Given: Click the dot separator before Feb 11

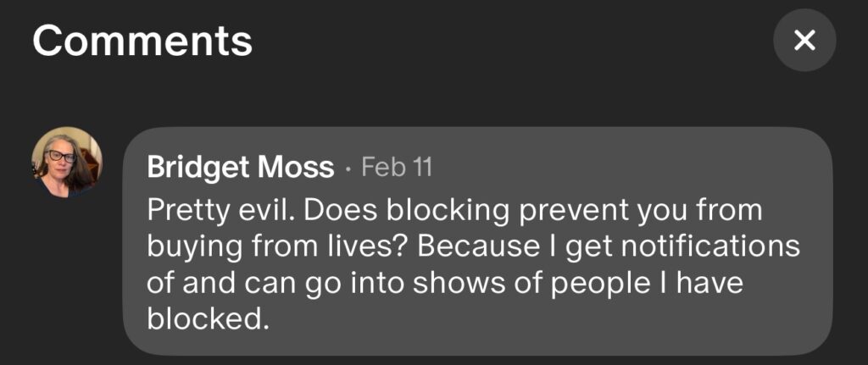Looking at the screenshot, I should coord(348,168).
